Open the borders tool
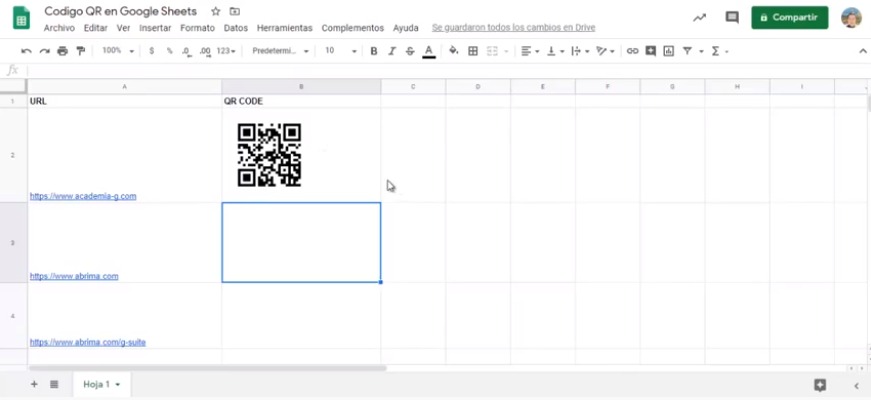 473,51
